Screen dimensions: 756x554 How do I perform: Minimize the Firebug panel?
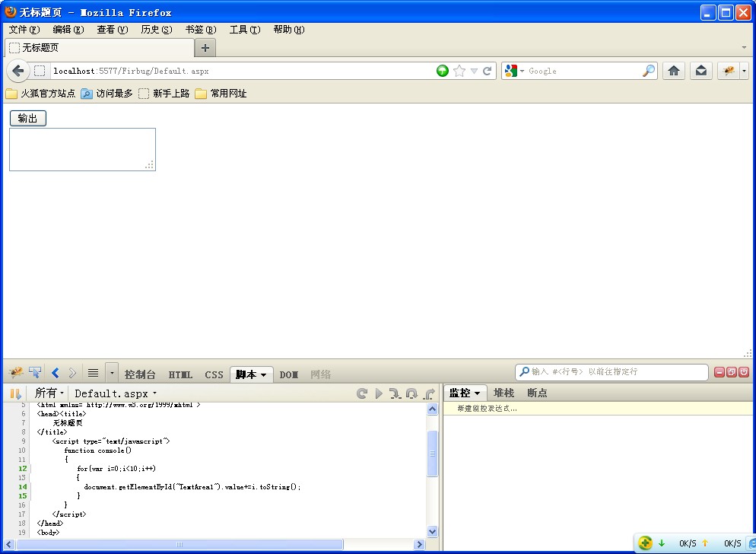point(719,371)
